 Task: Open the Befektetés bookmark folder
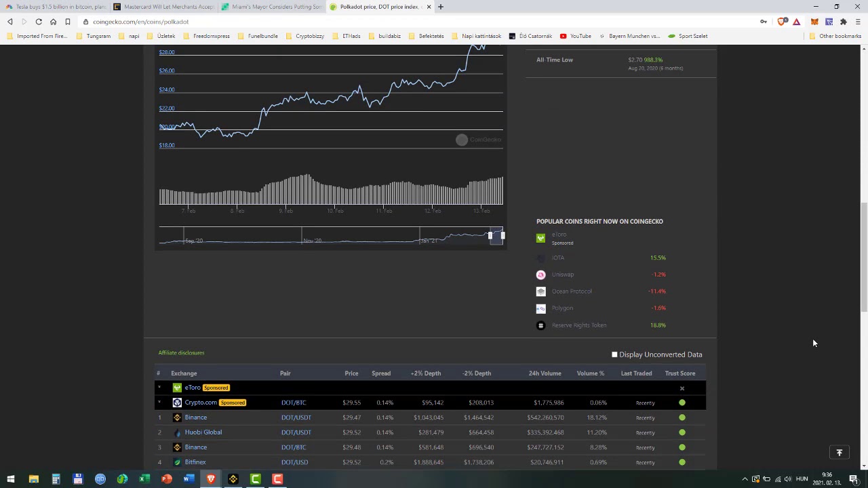(427, 36)
